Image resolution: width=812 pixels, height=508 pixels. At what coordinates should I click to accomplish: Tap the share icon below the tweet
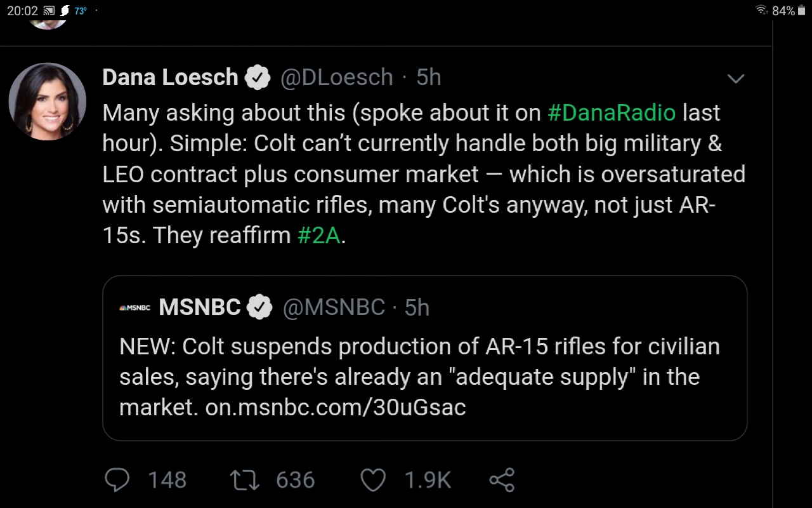click(x=502, y=480)
